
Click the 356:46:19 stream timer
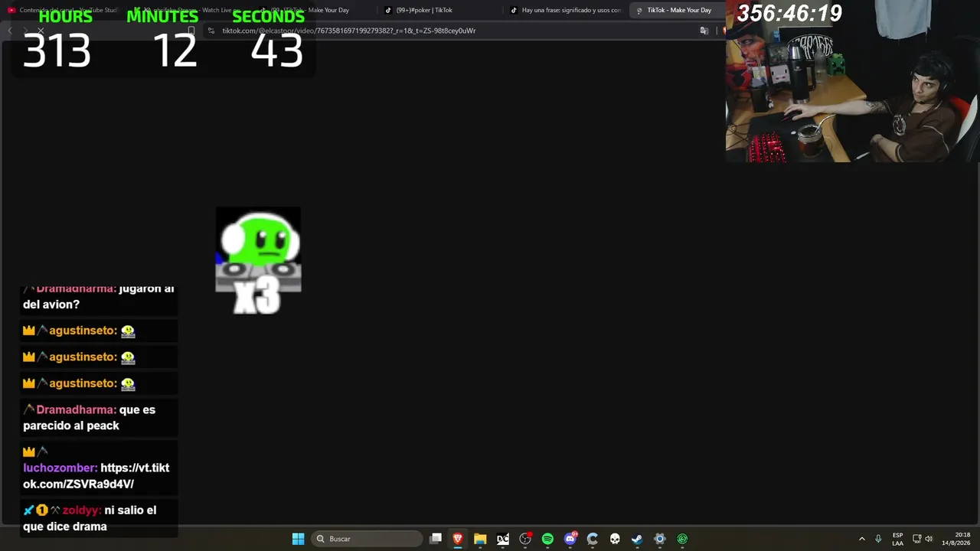click(789, 13)
